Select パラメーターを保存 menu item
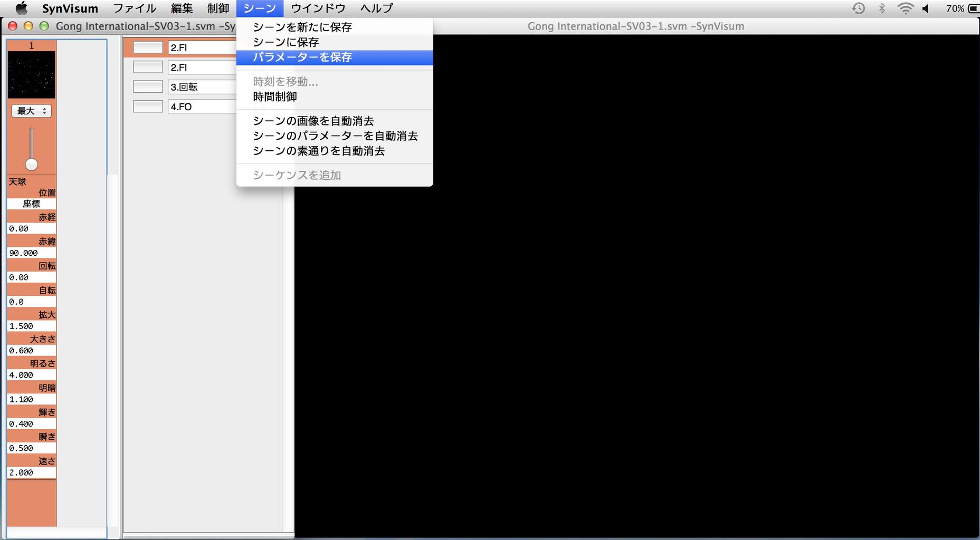 pos(335,57)
